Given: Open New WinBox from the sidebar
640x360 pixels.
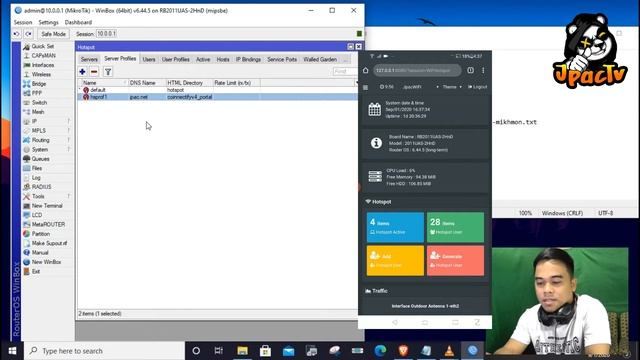Looking at the screenshot, I should click(x=46, y=262).
